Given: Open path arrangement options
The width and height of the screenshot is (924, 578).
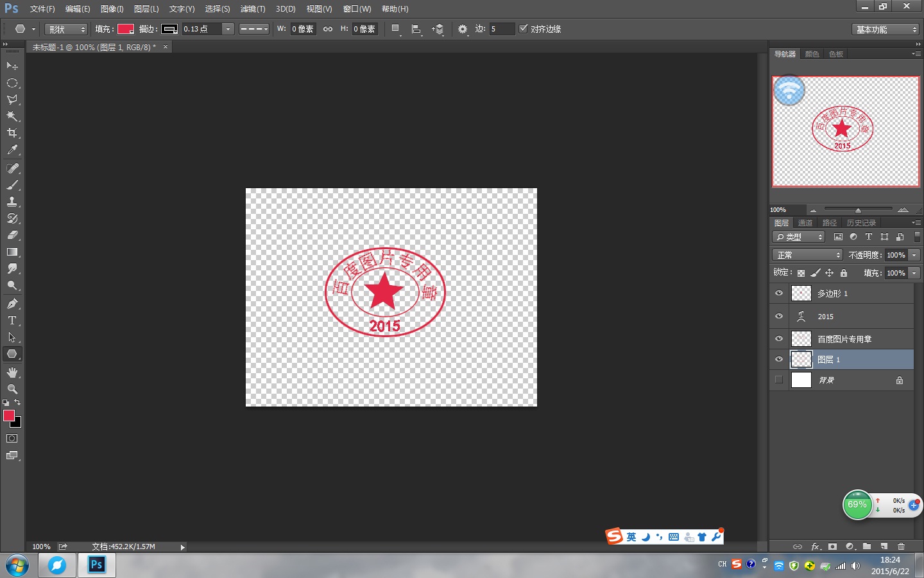Looking at the screenshot, I should tap(438, 29).
